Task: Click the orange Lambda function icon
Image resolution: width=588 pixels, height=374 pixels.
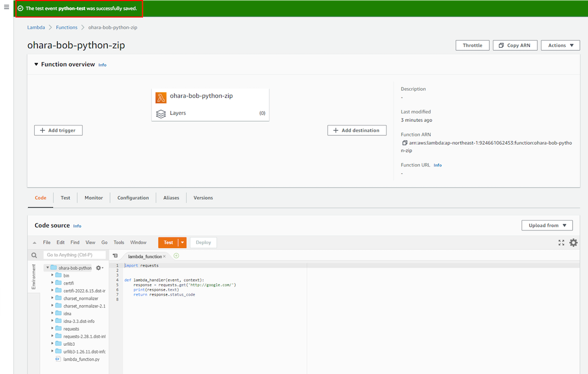Action: (x=161, y=98)
